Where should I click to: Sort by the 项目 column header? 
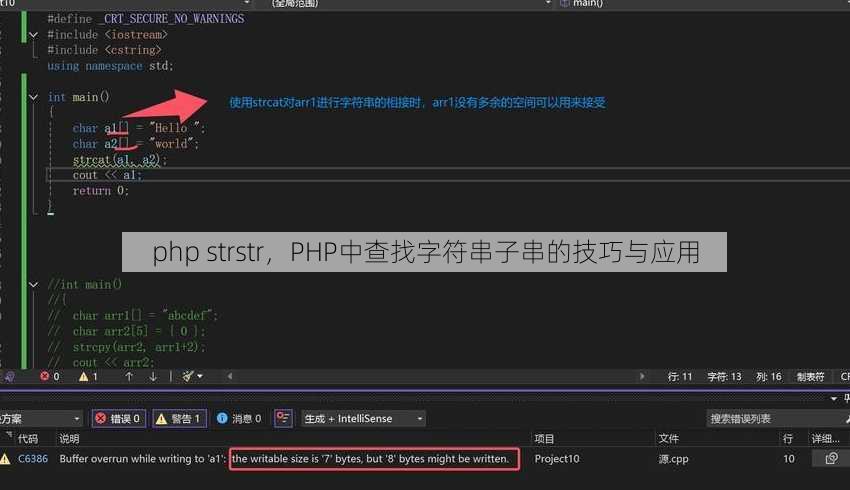(544, 439)
